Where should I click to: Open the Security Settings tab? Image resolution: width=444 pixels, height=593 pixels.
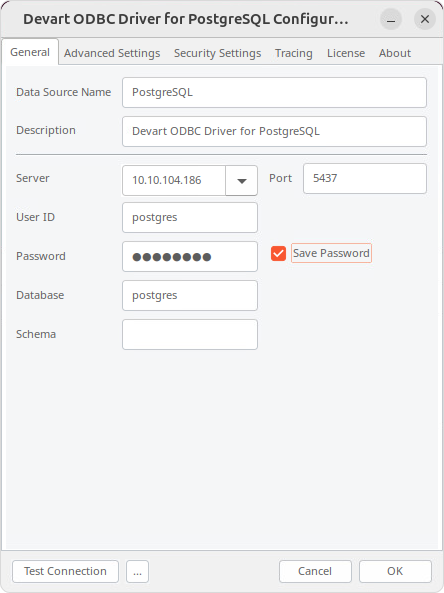(217, 53)
